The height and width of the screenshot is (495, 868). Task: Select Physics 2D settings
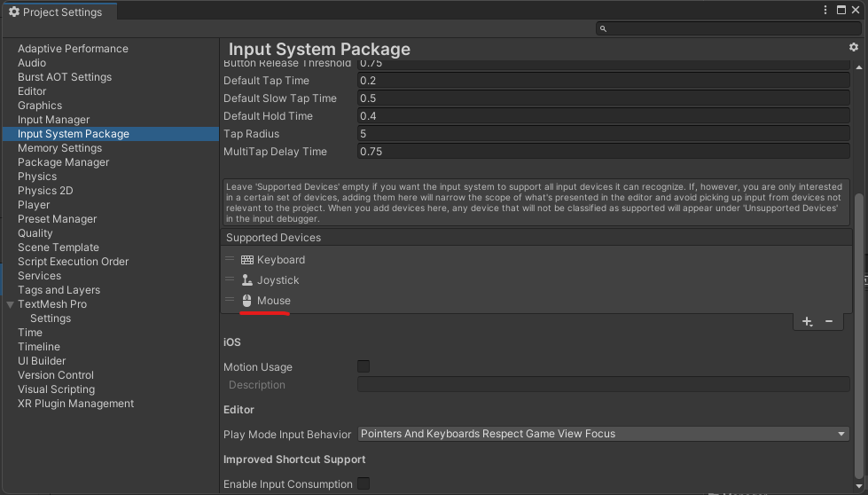click(45, 191)
